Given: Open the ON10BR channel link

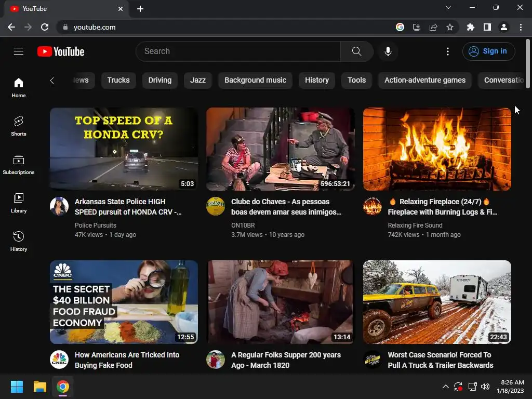Looking at the screenshot, I should pos(243,225).
